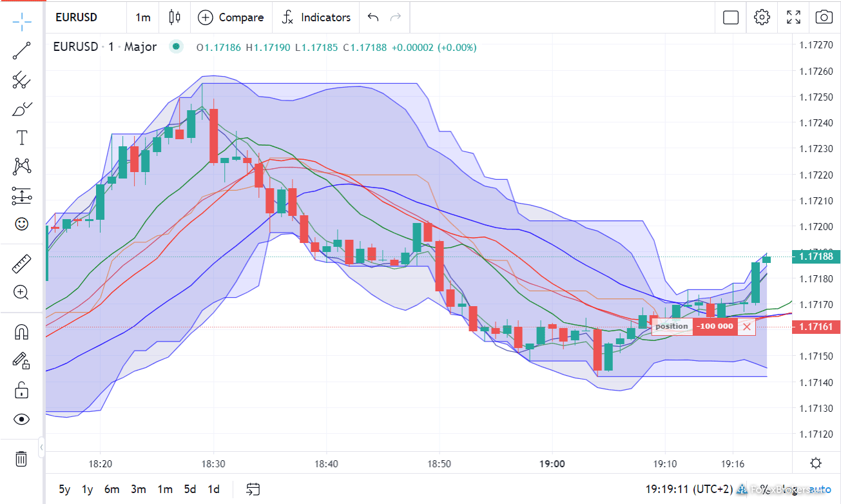
Task: Open the candlestick chart type selector
Action: coord(175,17)
